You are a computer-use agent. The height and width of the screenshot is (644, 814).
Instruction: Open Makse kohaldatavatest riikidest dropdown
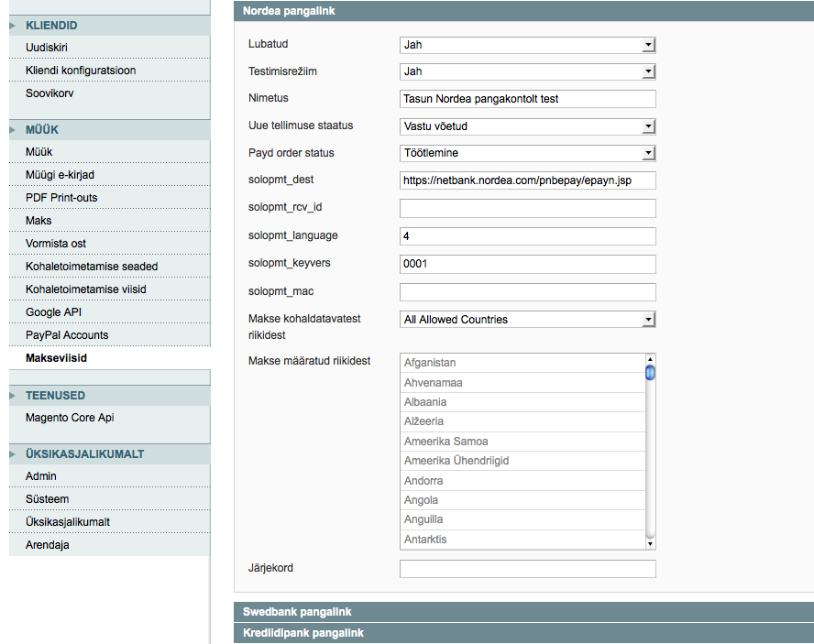pos(527,320)
